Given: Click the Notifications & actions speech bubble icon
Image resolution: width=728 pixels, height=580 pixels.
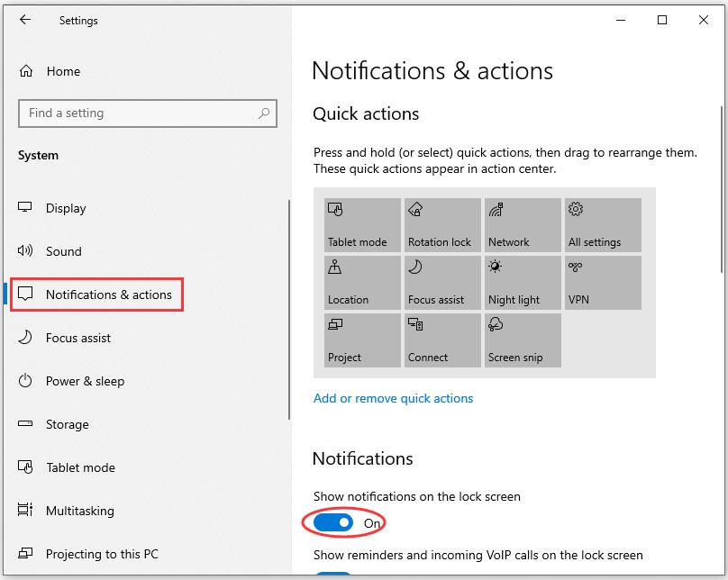Looking at the screenshot, I should pos(25,294).
